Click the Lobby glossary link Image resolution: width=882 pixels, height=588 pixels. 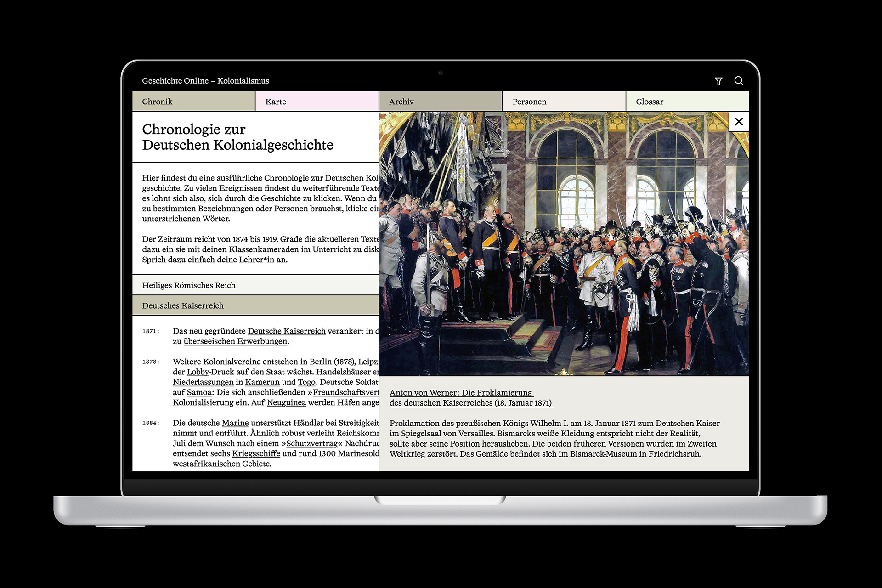[x=198, y=372]
